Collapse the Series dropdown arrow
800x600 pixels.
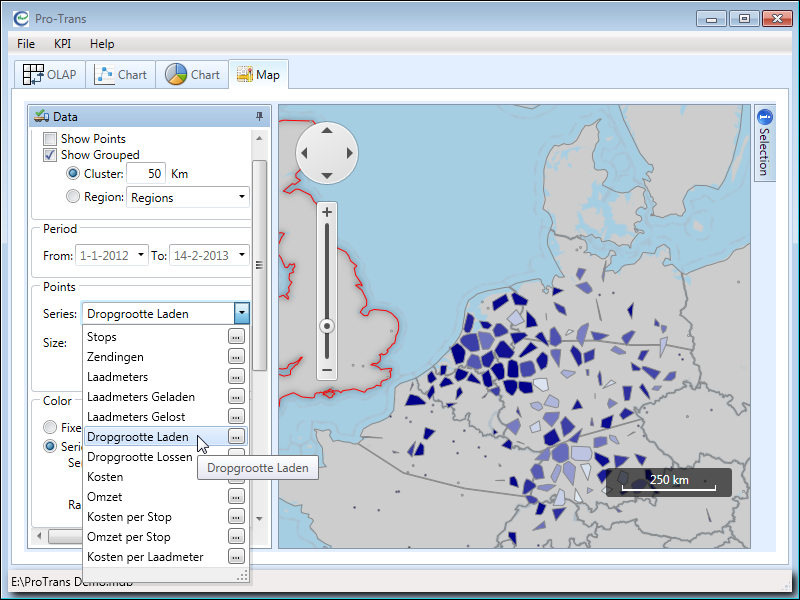pos(241,314)
